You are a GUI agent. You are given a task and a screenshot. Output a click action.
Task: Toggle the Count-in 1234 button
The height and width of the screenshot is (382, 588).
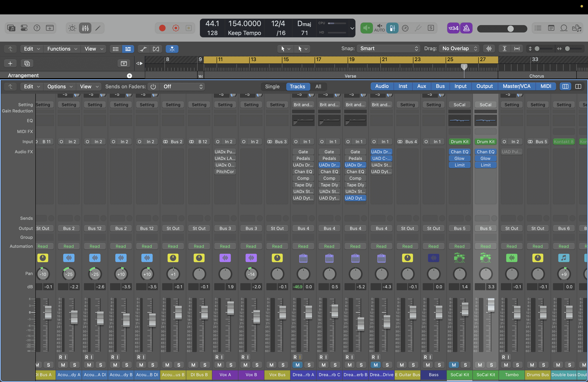pyautogui.click(x=453, y=28)
